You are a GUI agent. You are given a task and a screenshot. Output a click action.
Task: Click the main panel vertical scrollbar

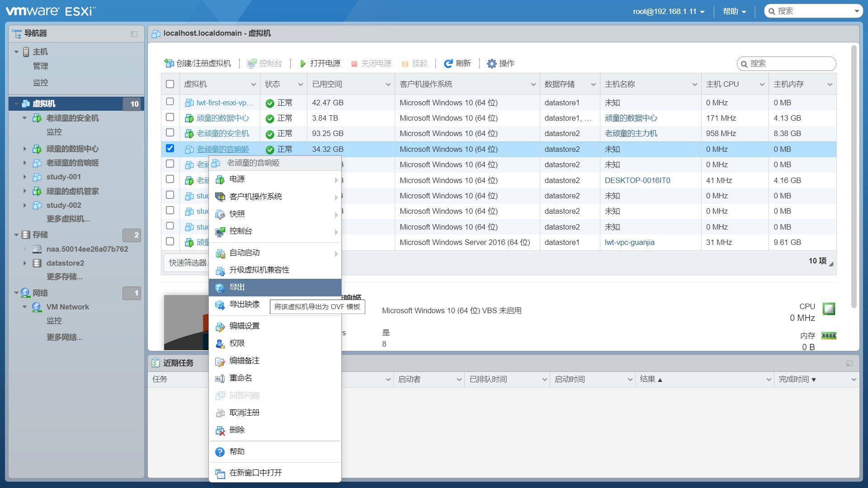tap(854, 176)
